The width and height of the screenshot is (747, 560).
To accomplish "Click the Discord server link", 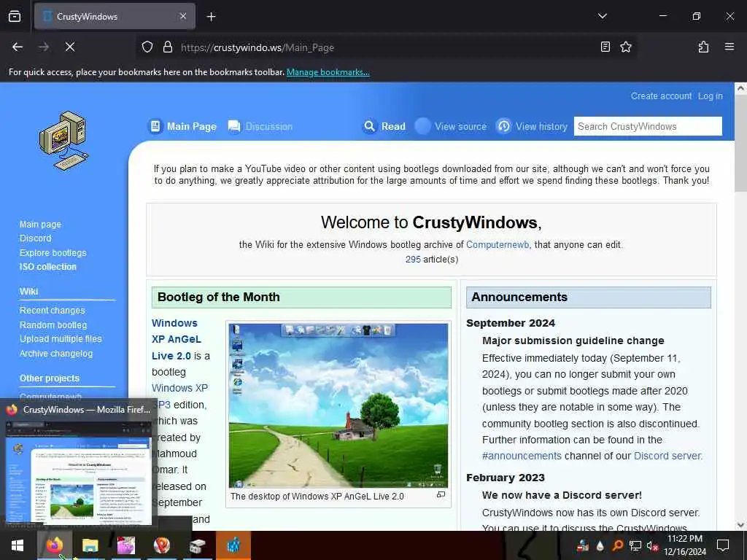I will click(x=667, y=456).
